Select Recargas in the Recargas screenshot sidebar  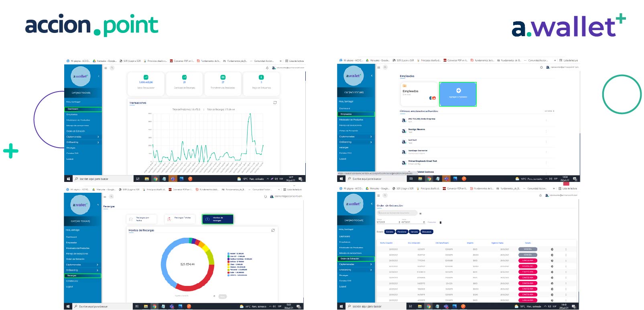[x=83, y=275]
